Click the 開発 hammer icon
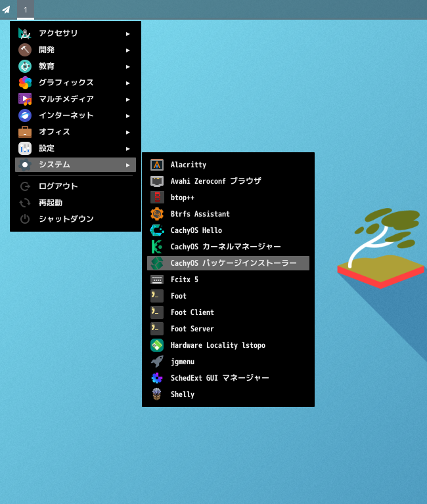Image resolution: width=427 pixels, height=504 pixels. click(x=25, y=50)
